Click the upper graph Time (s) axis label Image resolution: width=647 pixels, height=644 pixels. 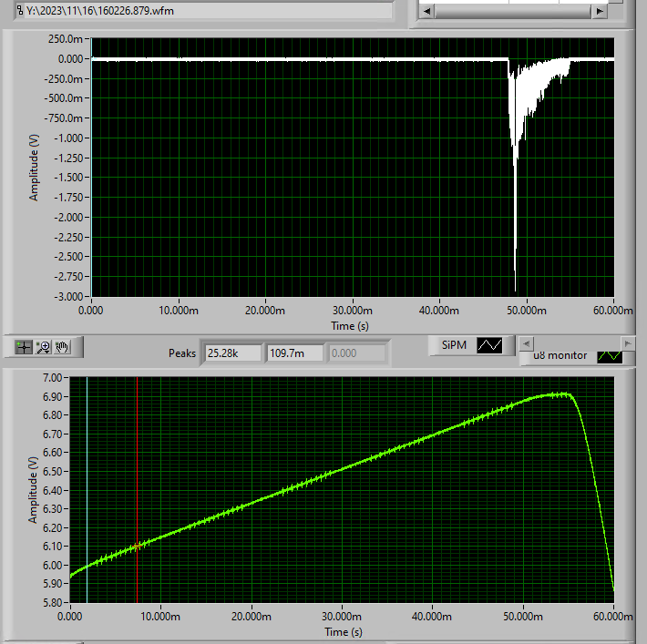[350, 326]
